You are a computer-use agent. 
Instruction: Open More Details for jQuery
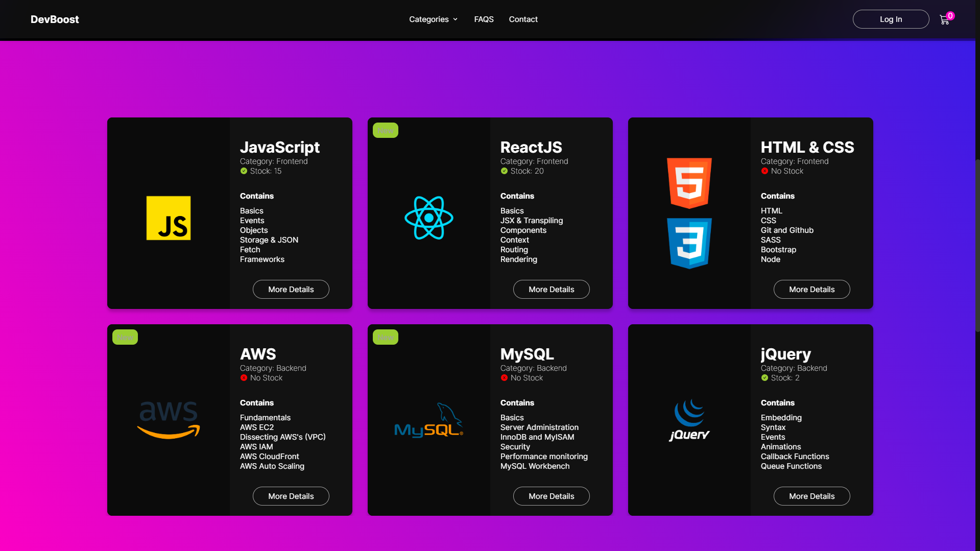(812, 496)
